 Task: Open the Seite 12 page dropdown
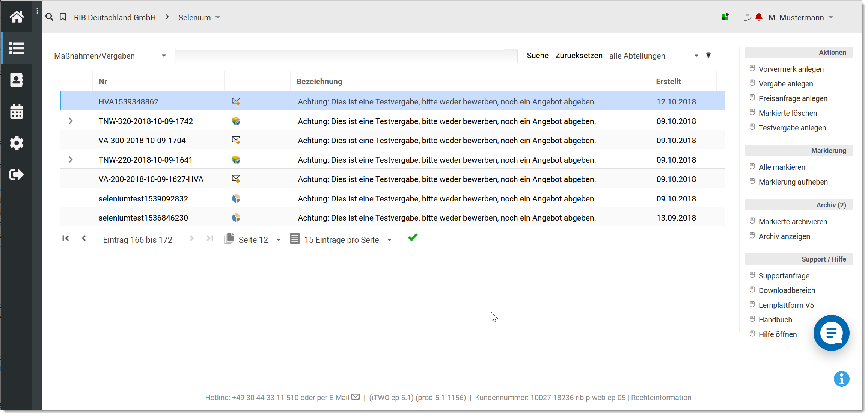(x=259, y=240)
